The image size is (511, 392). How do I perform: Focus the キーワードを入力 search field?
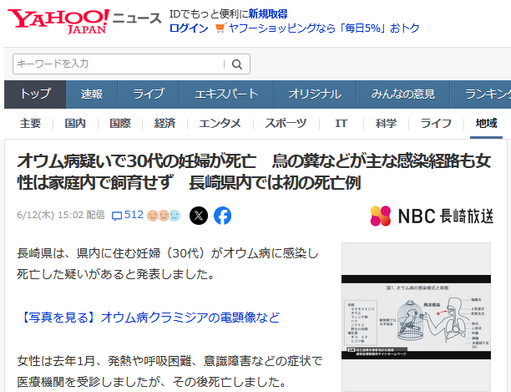[x=119, y=64]
